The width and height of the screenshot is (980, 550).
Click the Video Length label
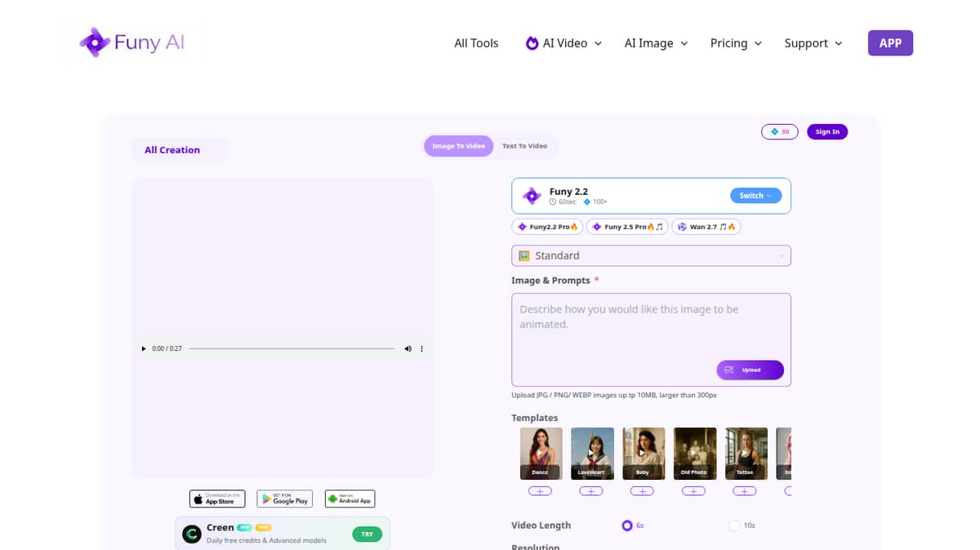tap(541, 526)
